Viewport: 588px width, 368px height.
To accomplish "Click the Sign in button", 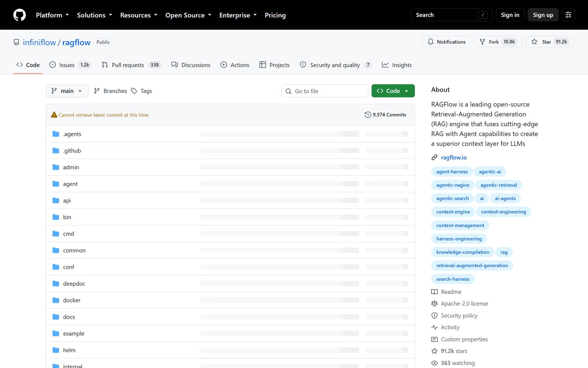I will pos(510,15).
